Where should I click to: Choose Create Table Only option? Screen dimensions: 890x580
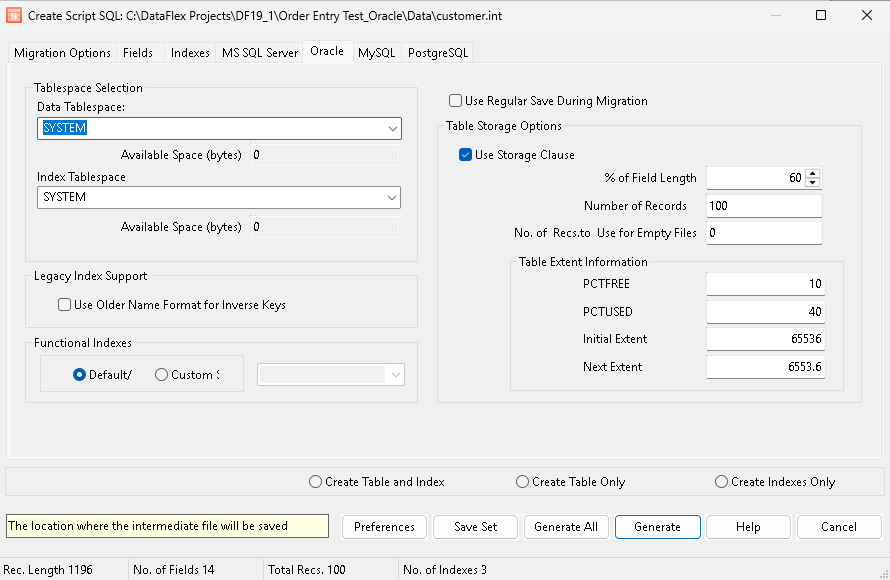point(522,482)
